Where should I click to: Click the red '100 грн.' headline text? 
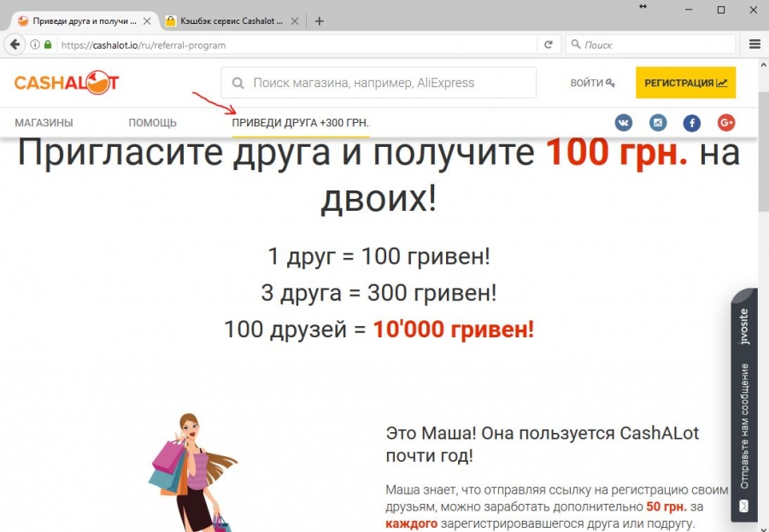(617, 152)
